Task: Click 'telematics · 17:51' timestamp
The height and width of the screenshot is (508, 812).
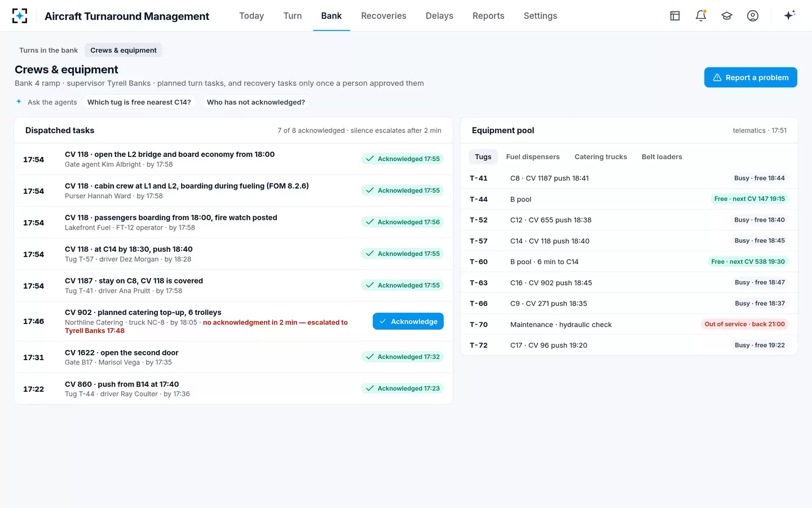Action: coord(760,130)
